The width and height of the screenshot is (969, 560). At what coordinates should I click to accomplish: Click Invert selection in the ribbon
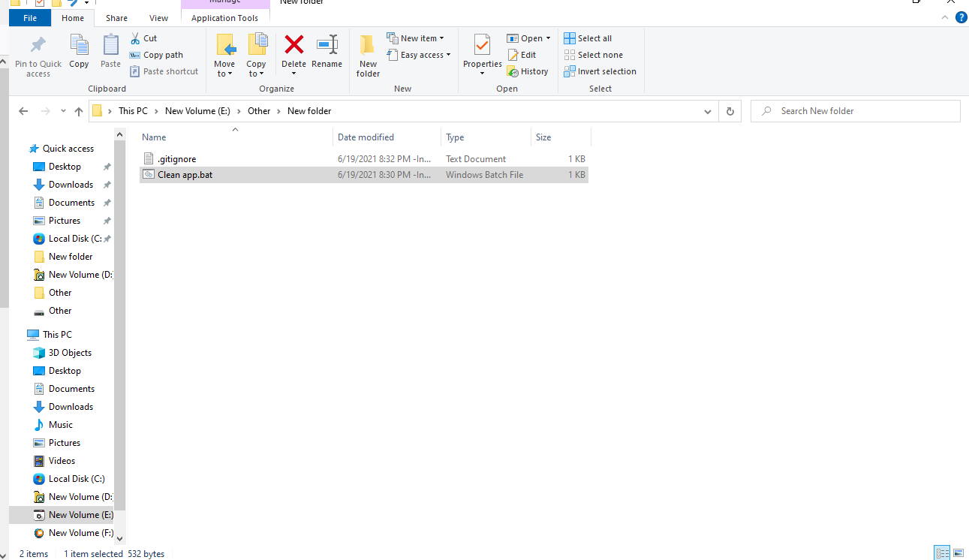[600, 71]
